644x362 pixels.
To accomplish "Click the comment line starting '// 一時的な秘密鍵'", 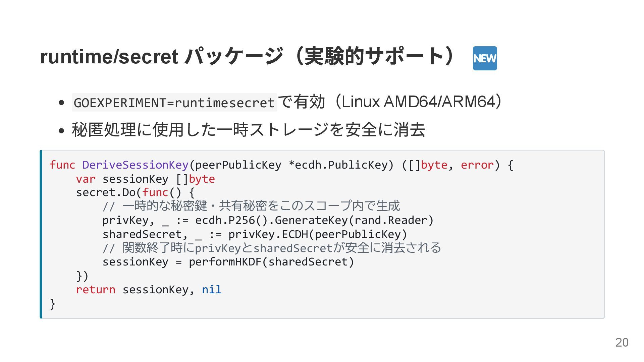I will point(251,206).
